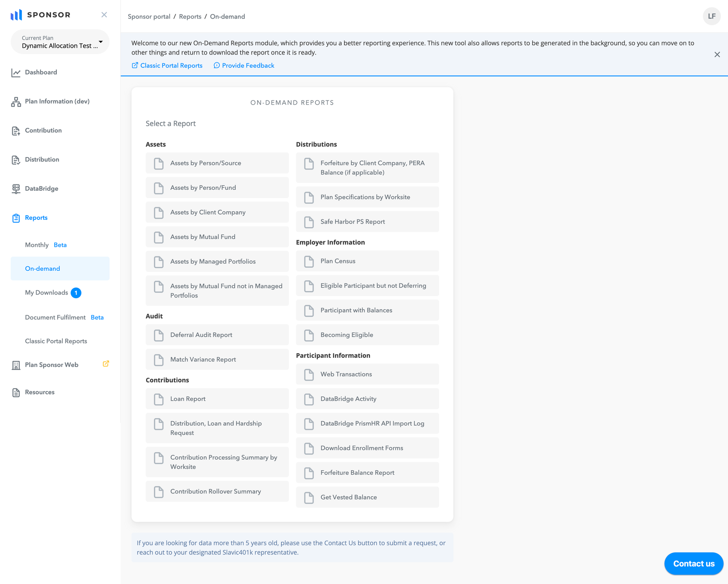Go to Plan Sponsor Web
728x584 pixels.
point(51,365)
